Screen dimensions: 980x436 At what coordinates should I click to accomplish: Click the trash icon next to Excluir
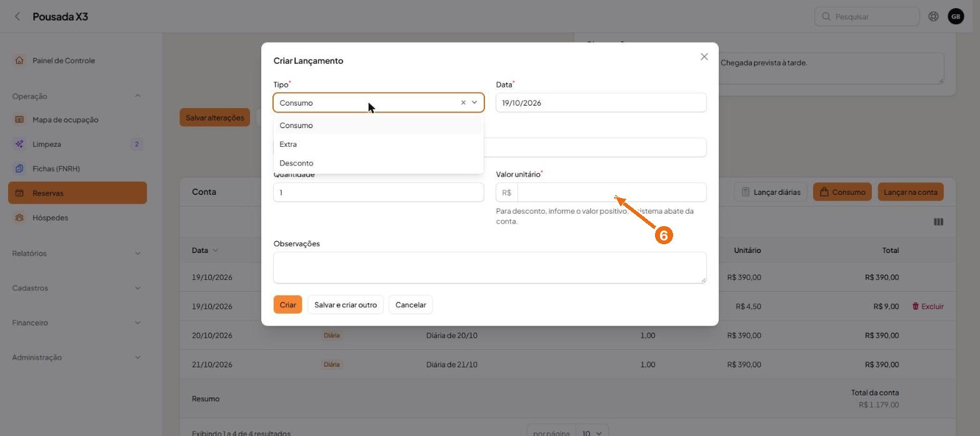(916, 306)
